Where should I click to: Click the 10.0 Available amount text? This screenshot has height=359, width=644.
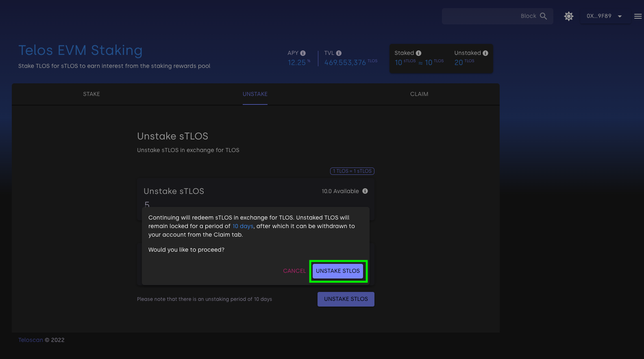click(x=340, y=191)
